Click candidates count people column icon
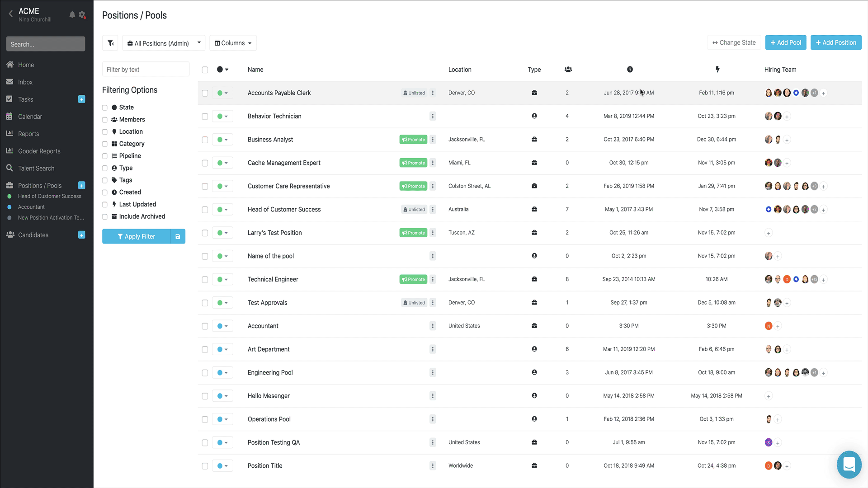 click(568, 69)
